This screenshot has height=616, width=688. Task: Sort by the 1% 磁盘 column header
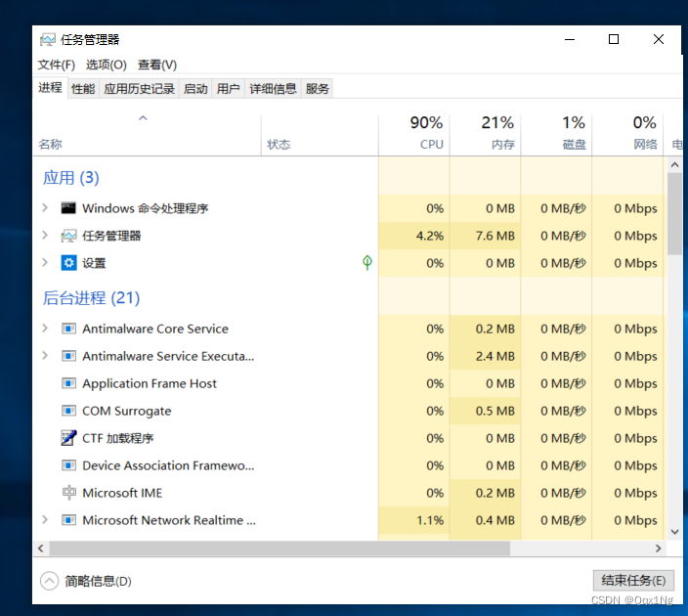pos(556,135)
